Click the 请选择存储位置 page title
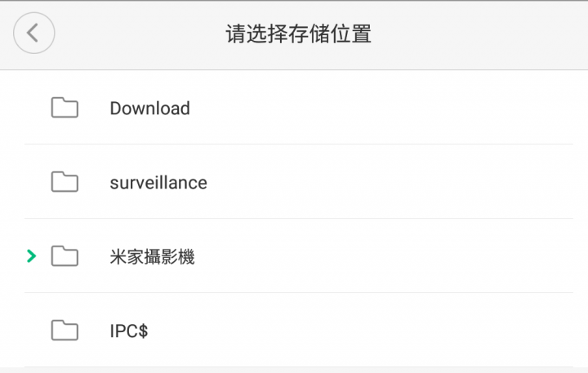The width and height of the screenshot is (588, 373). (x=299, y=33)
